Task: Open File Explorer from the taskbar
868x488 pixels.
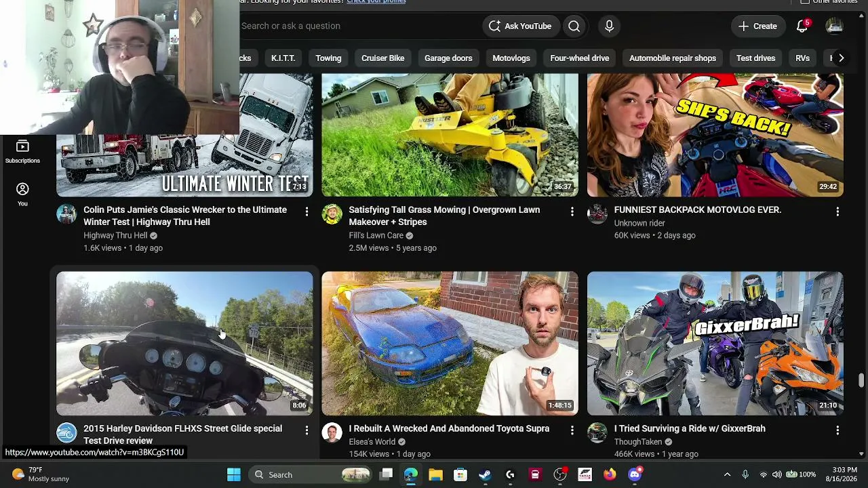Action: pyautogui.click(x=435, y=474)
